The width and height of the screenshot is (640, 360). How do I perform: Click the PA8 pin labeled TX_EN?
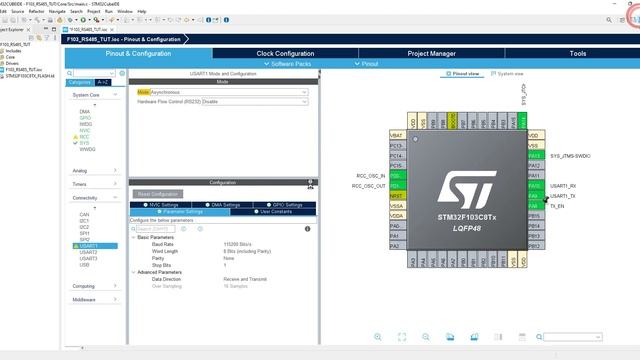pyautogui.click(x=536, y=206)
